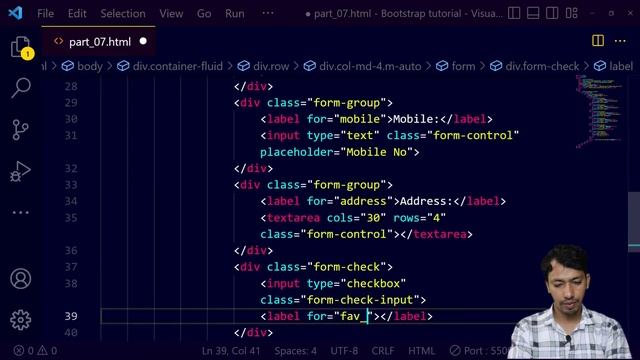The height and width of the screenshot is (360, 640).
Task: Click line number 33 in gutter
Action: (71, 185)
